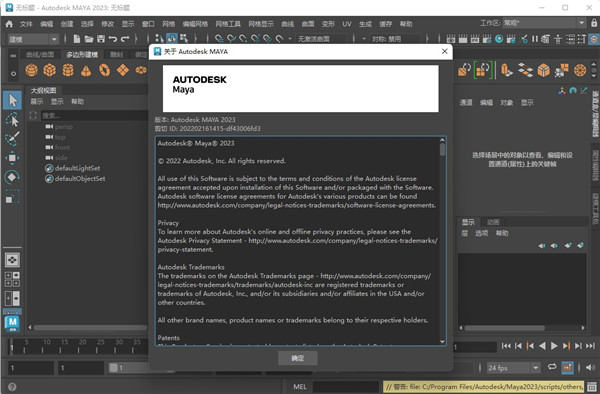Create a polygon sphere from shelf
Viewport: 600px width, 394px height.
pyautogui.click(x=31, y=70)
